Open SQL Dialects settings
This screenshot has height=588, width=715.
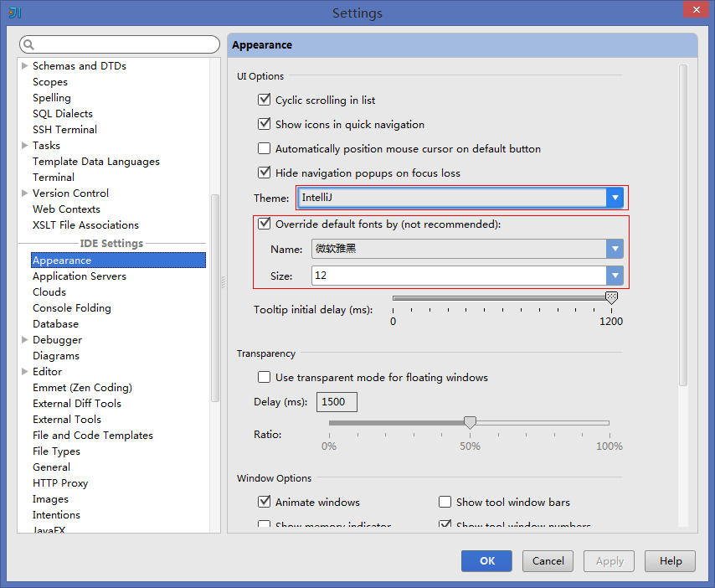(x=63, y=114)
